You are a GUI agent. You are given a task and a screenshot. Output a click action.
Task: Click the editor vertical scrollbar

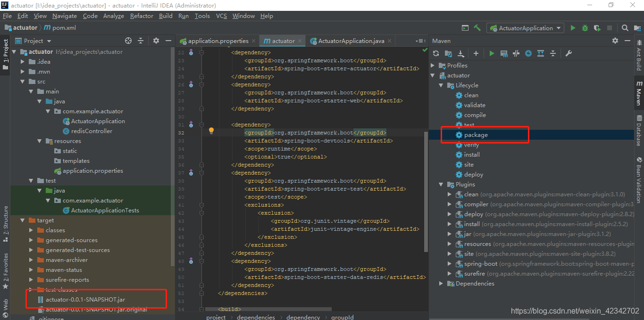427,191
